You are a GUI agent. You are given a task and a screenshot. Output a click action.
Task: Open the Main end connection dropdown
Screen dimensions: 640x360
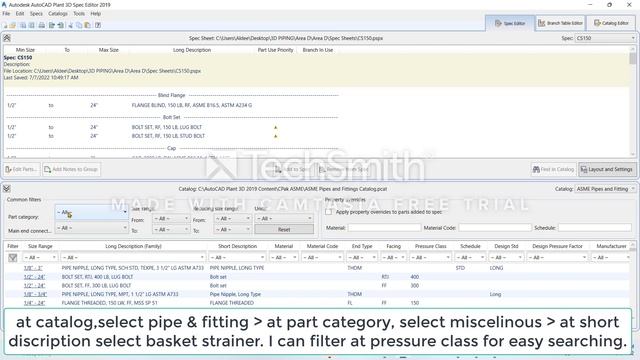click(91, 228)
